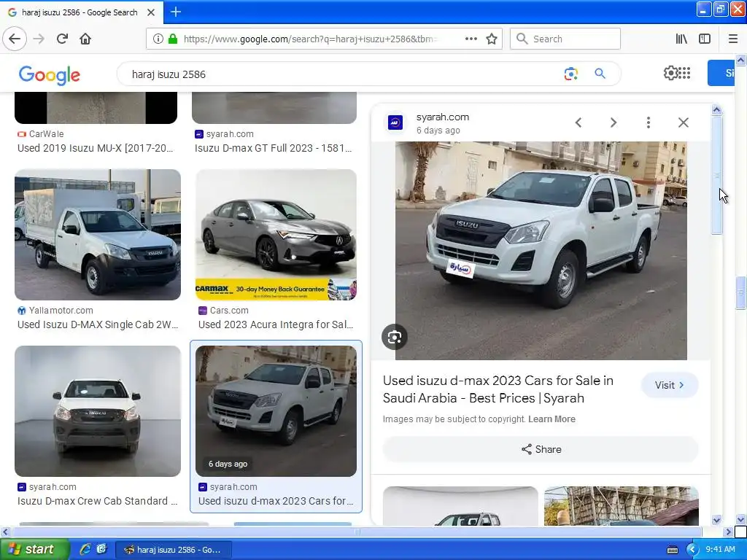Click the blue magnifier search button
This screenshot has width=747, height=560.
click(x=600, y=74)
